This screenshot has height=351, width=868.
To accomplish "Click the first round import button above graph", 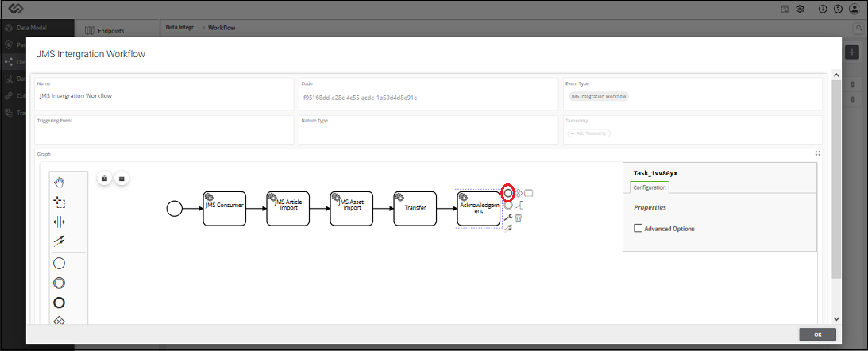I will point(105,178).
